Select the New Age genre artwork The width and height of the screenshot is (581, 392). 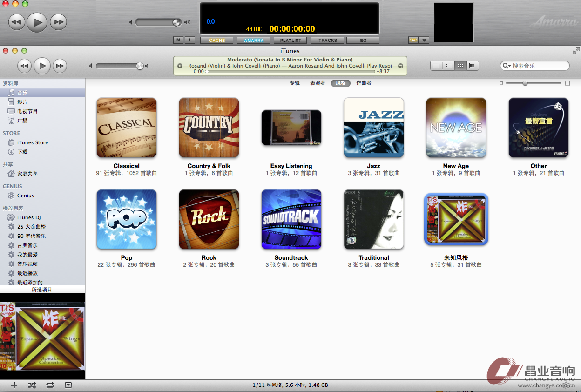coord(456,128)
